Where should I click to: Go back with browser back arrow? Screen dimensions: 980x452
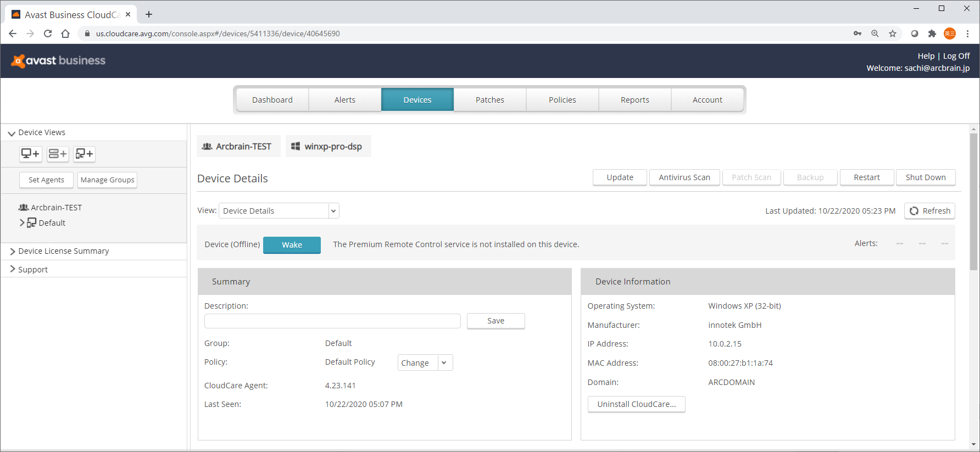(x=13, y=34)
